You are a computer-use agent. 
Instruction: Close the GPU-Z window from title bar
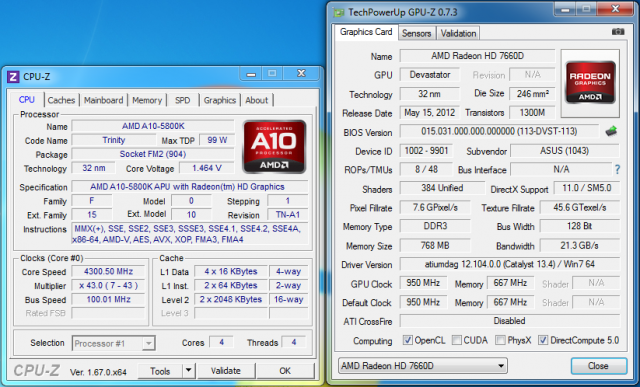click(x=616, y=9)
